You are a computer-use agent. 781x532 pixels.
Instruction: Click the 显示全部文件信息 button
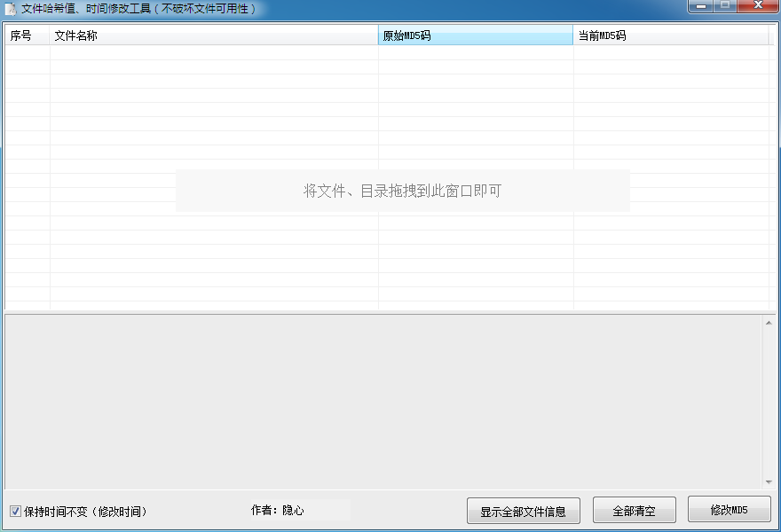click(524, 511)
